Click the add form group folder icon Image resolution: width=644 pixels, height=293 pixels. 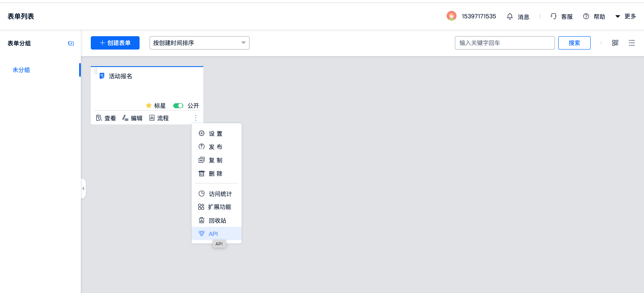[x=71, y=43]
